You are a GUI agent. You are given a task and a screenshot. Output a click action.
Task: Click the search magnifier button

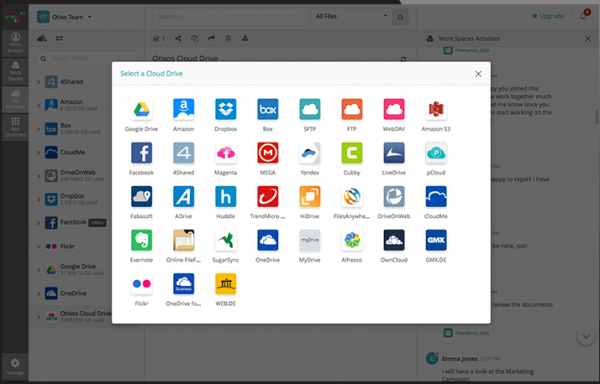coord(400,17)
